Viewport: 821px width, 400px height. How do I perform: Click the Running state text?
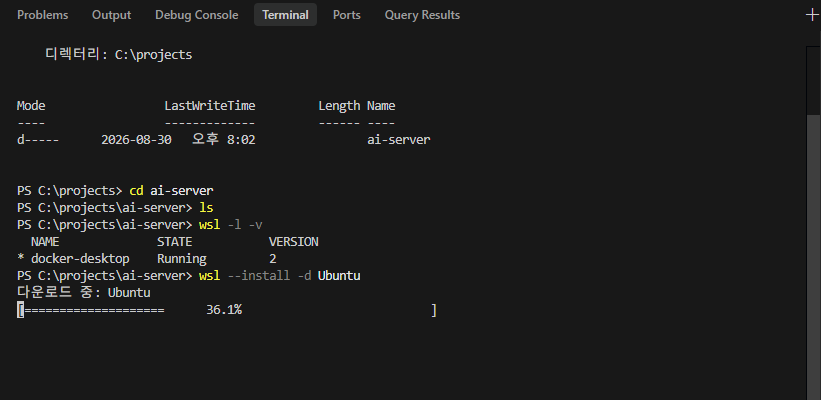click(x=182, y=259)
